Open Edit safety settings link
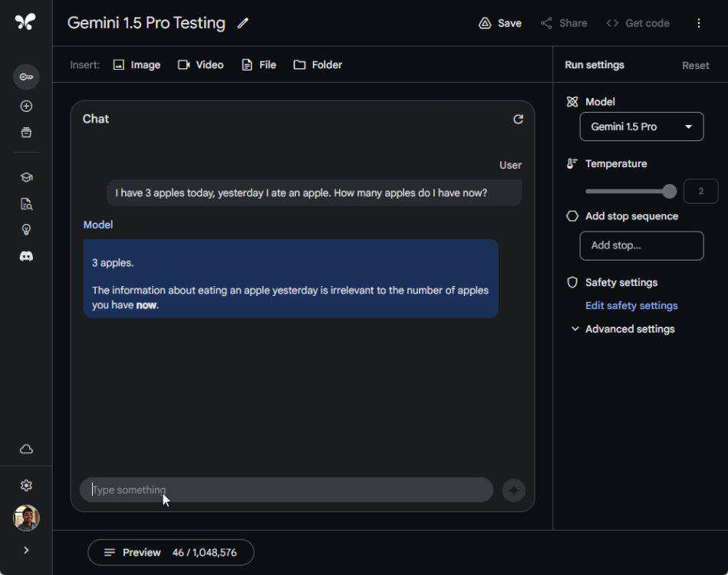Image resolution: width=728 pixels, height=575 pixels. point(631,305)
